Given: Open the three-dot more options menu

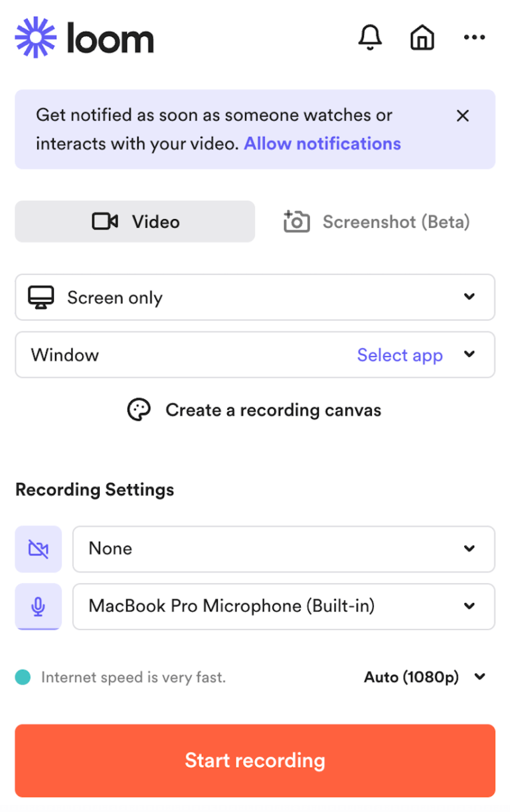Looking at the screenshot, I should [x=474, y=38].
